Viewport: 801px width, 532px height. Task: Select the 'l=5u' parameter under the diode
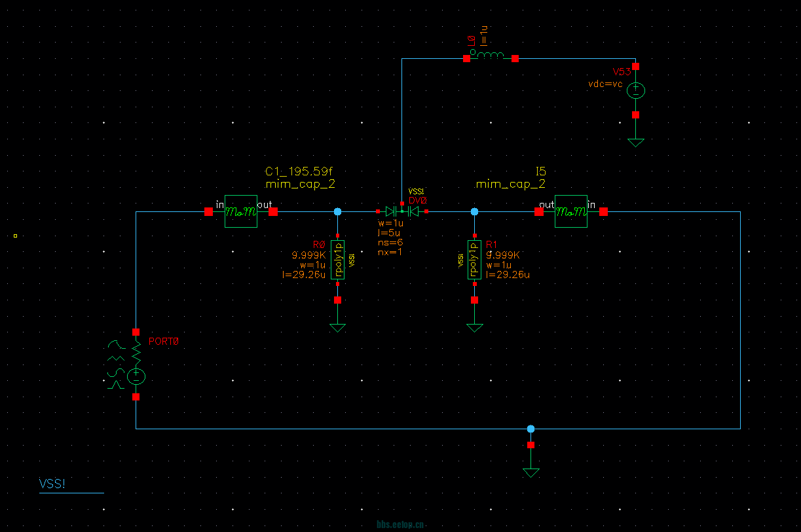(x=389, y=232)
